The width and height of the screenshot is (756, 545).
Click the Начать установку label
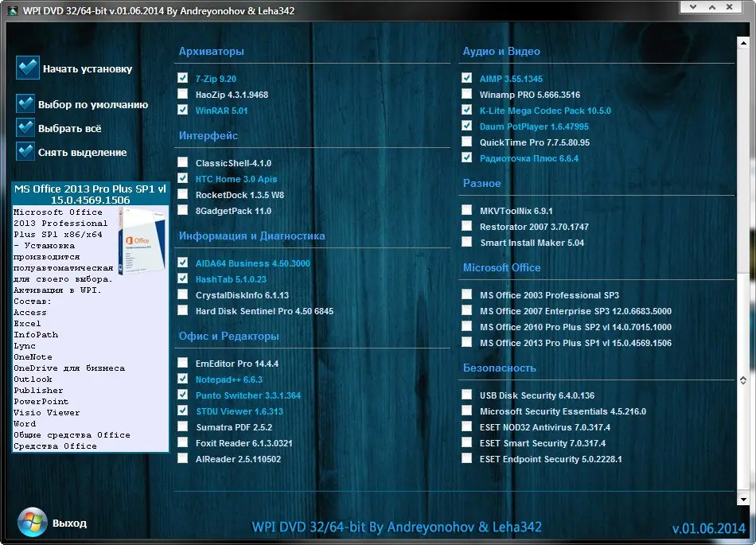[x=88, y=69]
